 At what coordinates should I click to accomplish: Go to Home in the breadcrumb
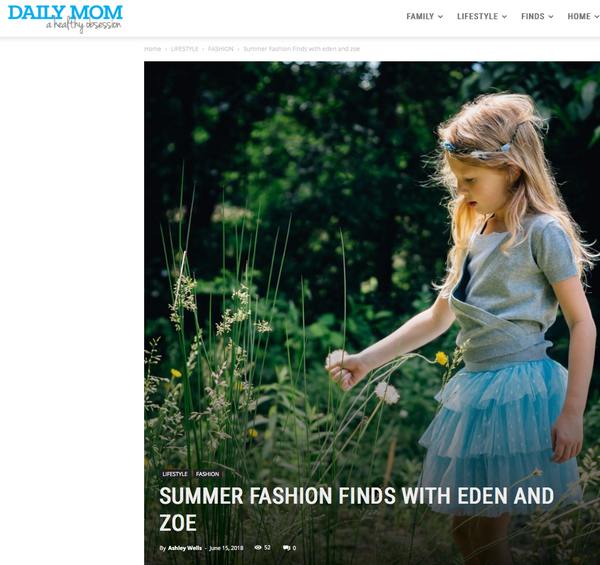pyautogui.click(x=152, y=49)
